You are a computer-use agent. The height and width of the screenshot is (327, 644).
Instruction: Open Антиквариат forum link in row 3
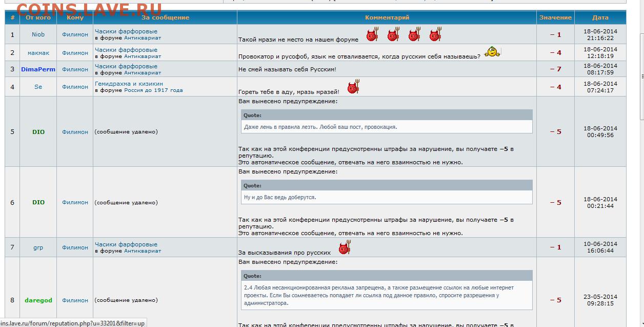(143, 73)
